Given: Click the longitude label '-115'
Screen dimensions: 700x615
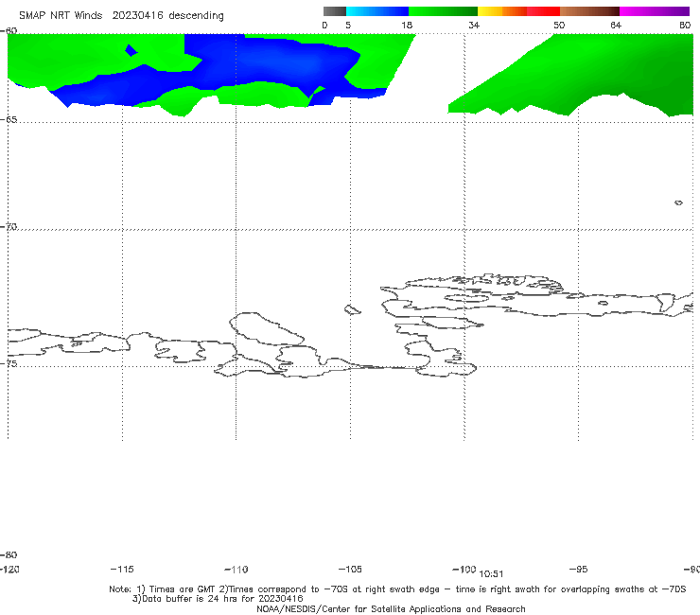Looking at the screenshot, I should click(x=121, y=569).
